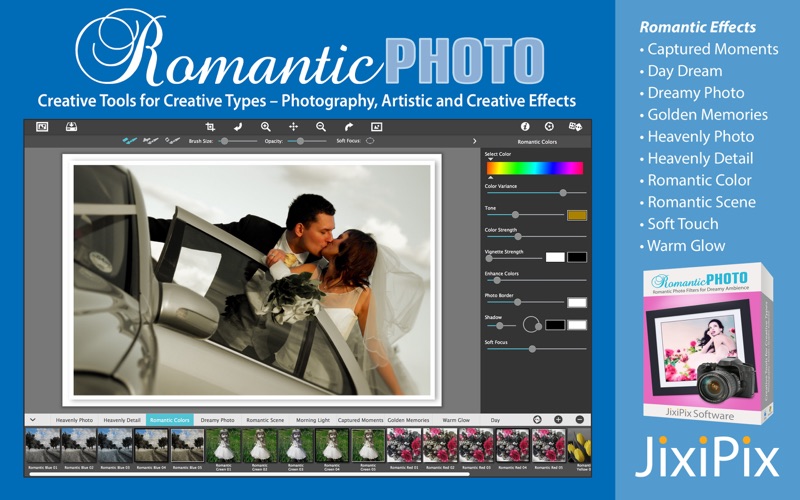The image size is (800, 500).
Task: Choose the black Vignette swatch
Action: (577, 257)
